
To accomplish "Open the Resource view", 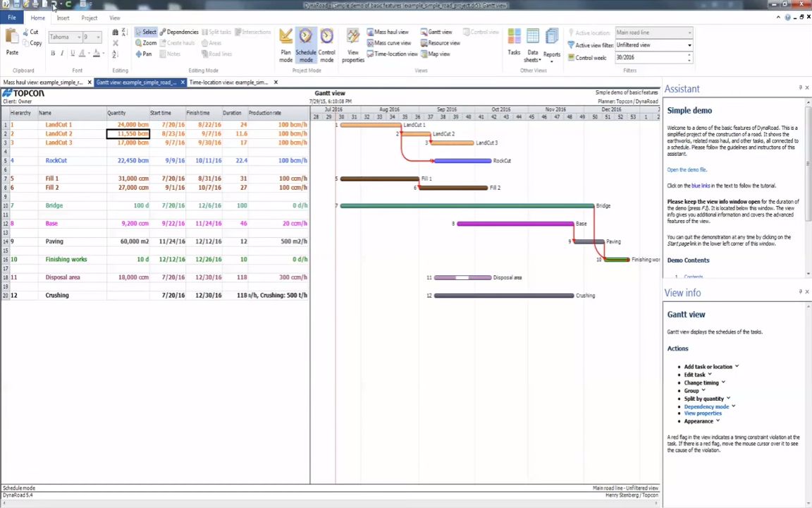I will [x=440, y=43].
